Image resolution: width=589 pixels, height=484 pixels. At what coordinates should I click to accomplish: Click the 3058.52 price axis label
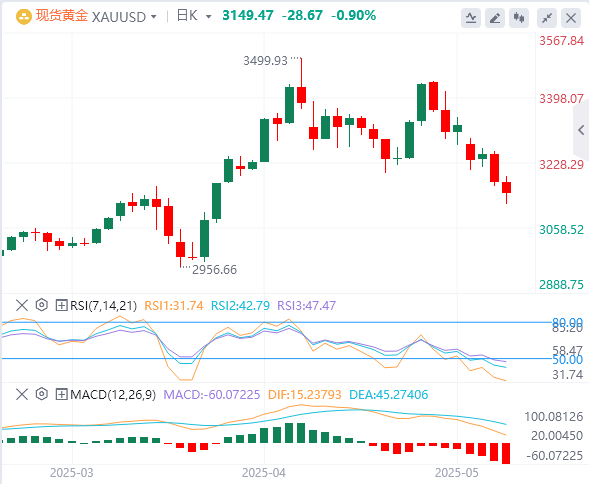[562, 230]
